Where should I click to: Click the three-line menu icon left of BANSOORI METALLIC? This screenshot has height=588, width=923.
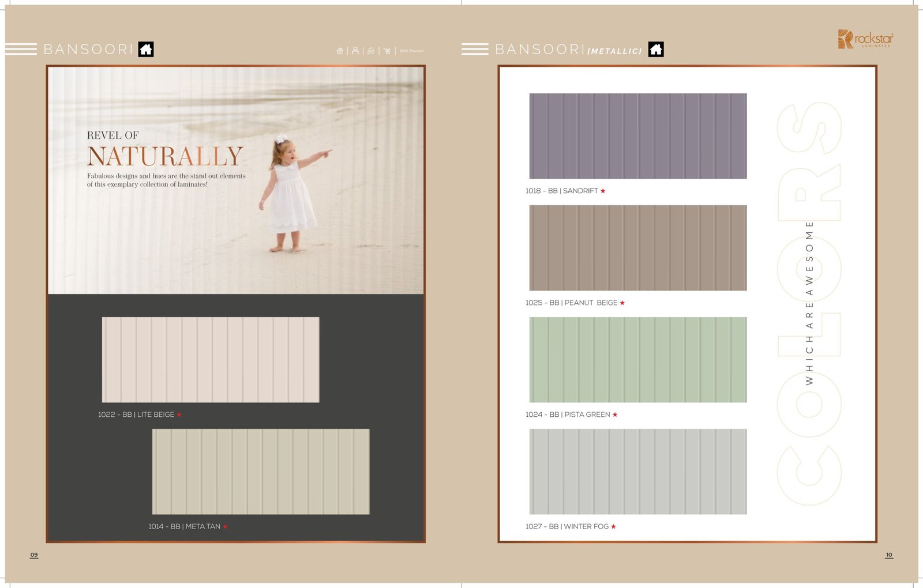pyautogui.click(x=475, y=50)
